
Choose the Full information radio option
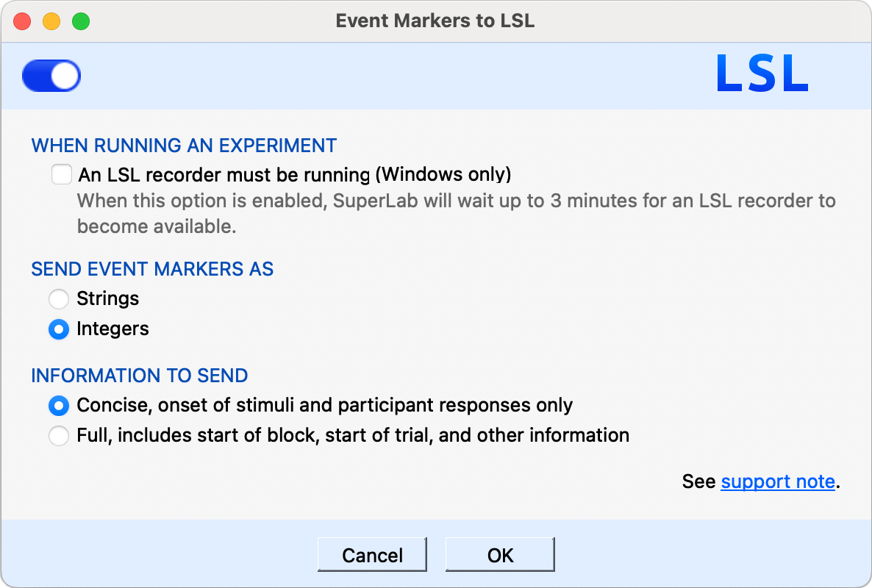pyautogui.click(x=59, y=436)
